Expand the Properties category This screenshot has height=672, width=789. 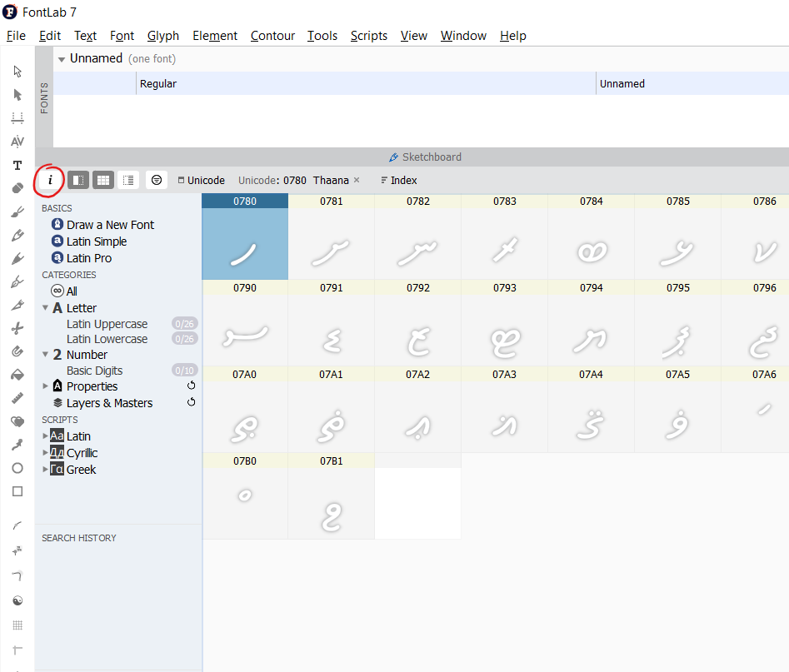(x=45, y=386)
